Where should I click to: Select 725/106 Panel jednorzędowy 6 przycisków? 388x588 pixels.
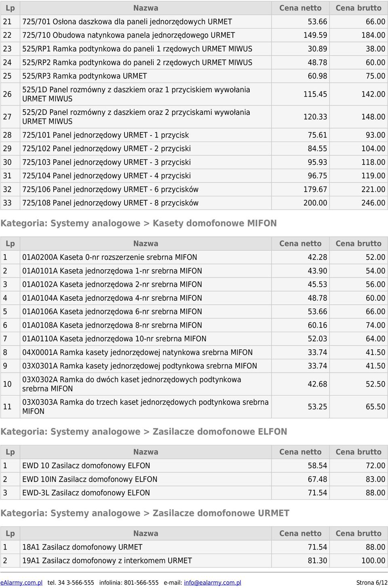[110, 189]
